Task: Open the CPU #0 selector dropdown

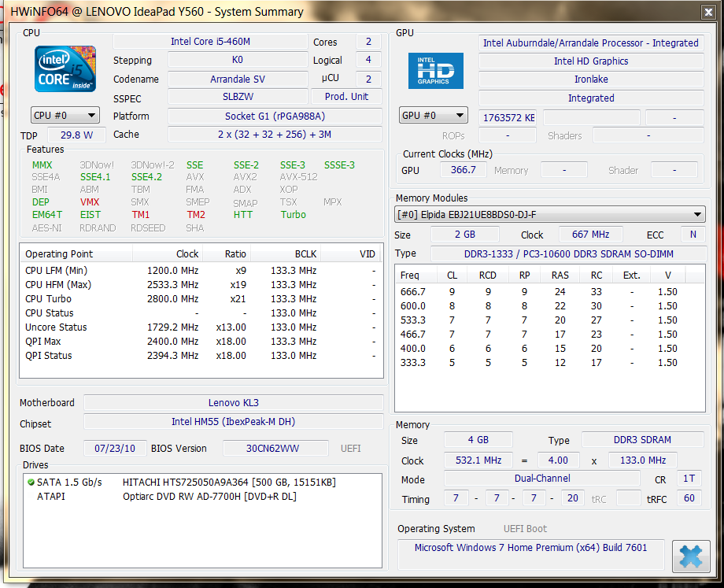Action: coord(65,115)
